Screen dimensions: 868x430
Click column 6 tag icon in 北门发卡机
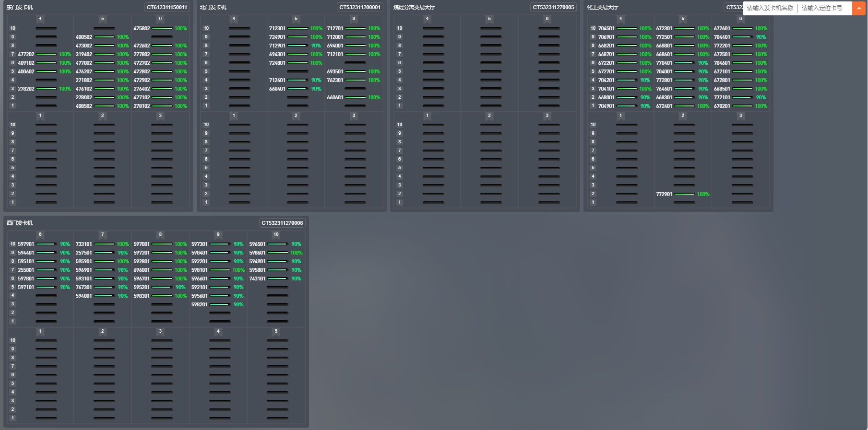(354, 19)
